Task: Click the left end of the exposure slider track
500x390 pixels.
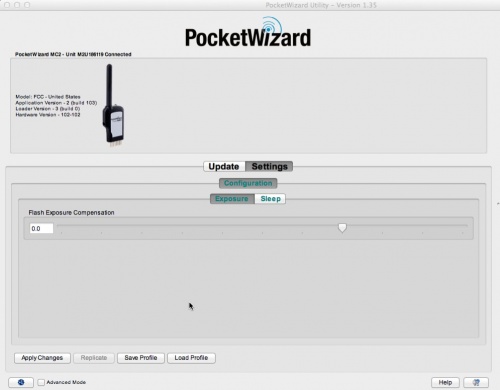Action: (59, 226)
